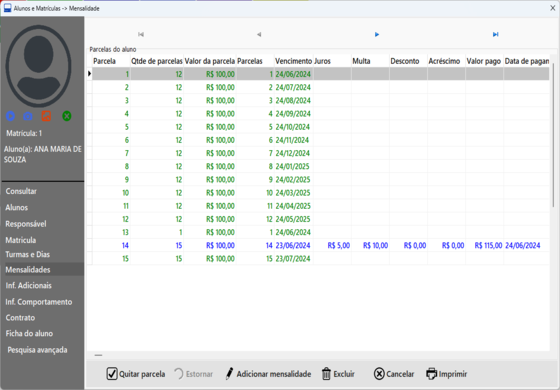Viewport: 560px width, 390px height.
Task: Click the Quitar parcela label
Action: [x=142, y=374]
